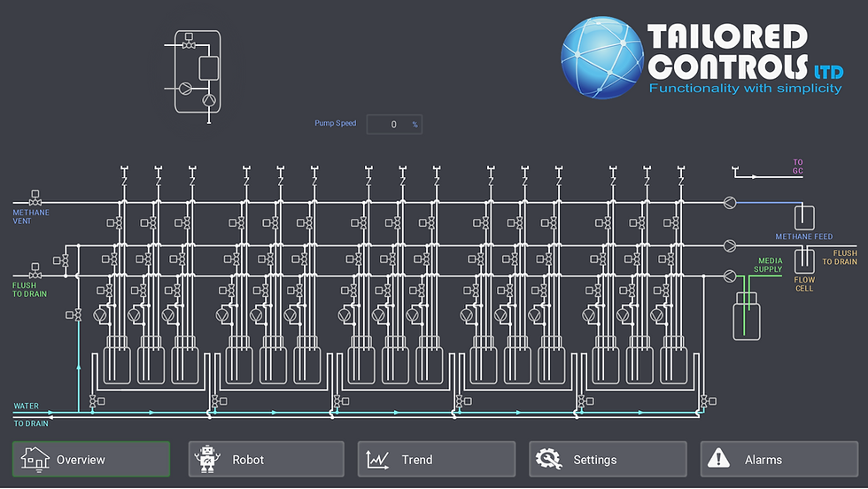This screenshot has width=868, height=489.
Task: Toggle the leftmost water inlet valve
Action: click(97, 401)
